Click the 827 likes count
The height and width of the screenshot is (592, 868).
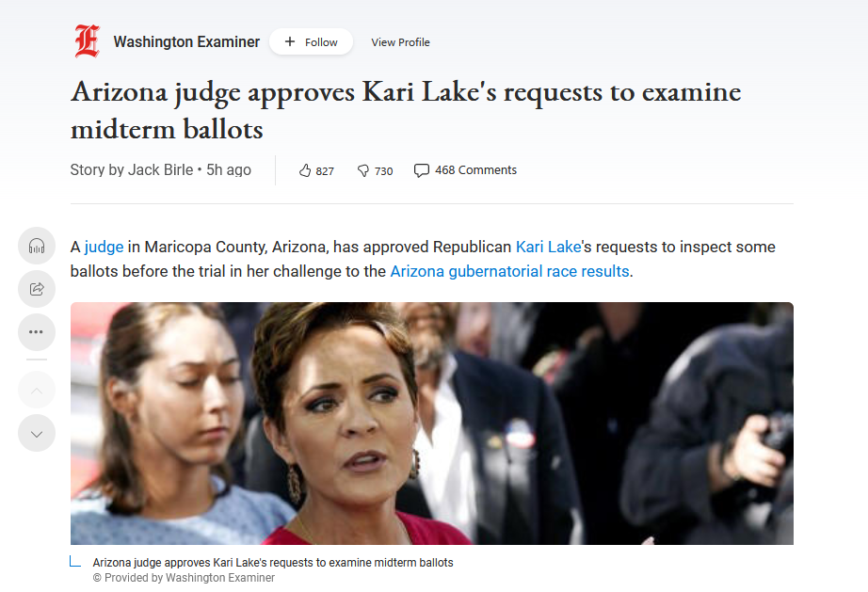(325, 171)
